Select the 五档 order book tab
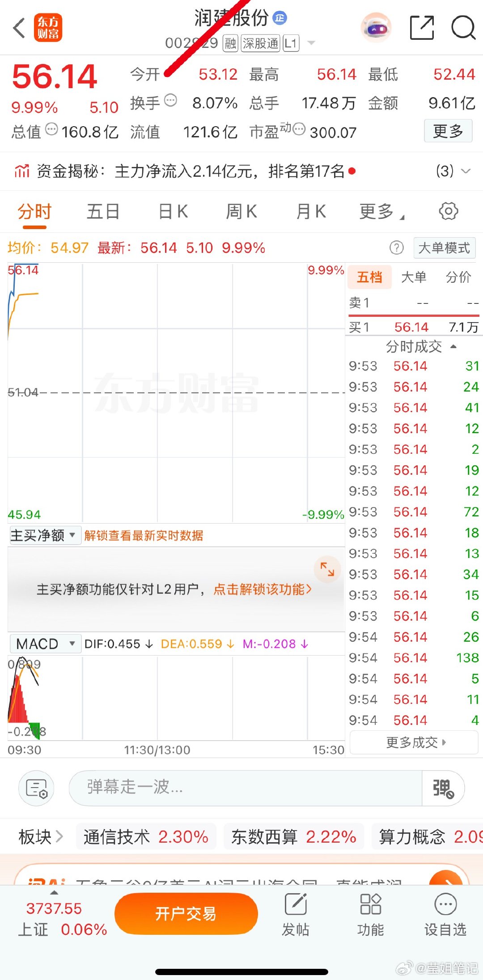The height and width of the screenshot is (980, 483). pyautogui.click(x=369, y=277)
